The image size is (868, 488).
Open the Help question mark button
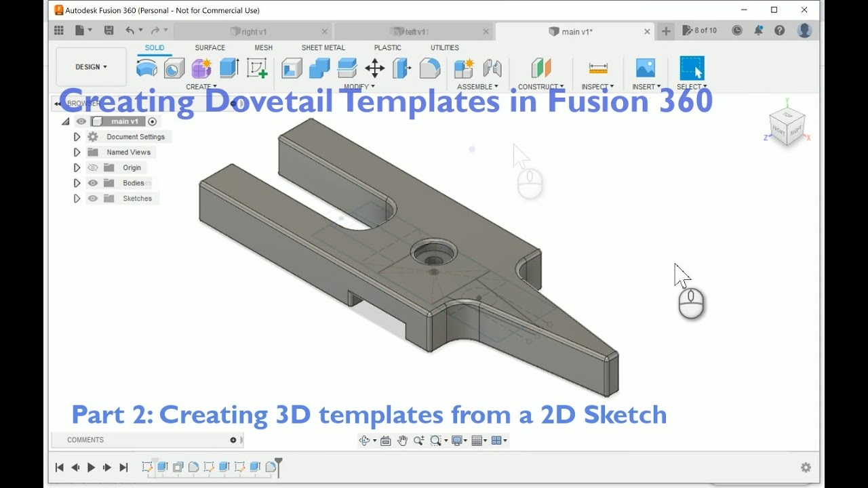779,30
